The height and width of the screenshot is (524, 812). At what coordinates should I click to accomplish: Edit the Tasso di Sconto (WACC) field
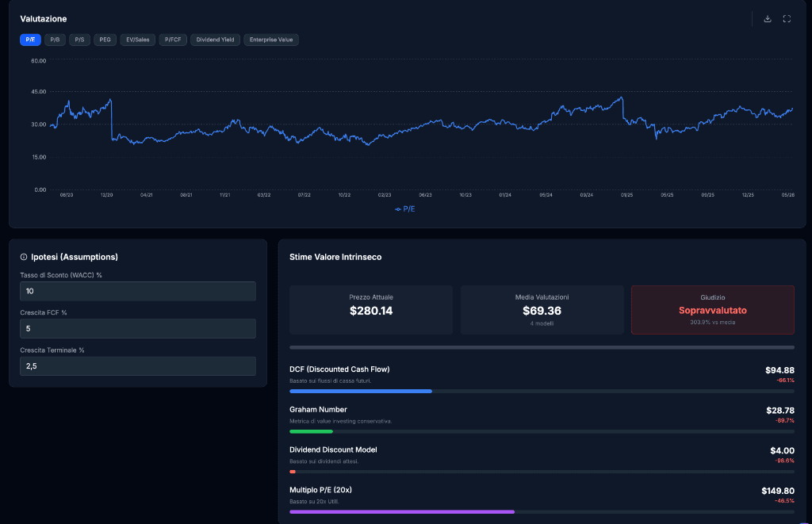(x=138, y=291)
